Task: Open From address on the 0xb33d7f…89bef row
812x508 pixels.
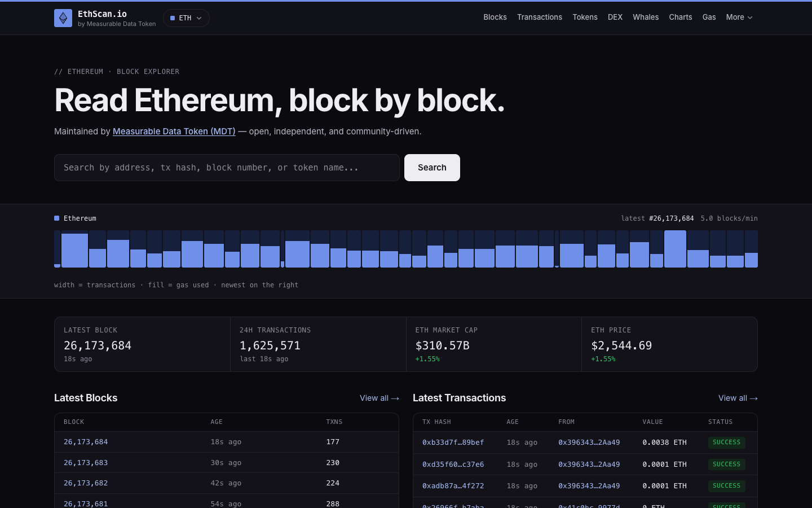Action: (589, 443)
